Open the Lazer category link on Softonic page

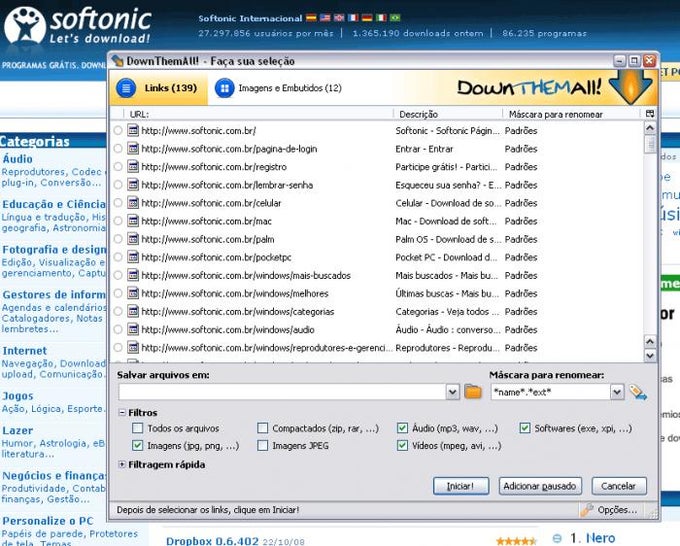click(17, 430)
